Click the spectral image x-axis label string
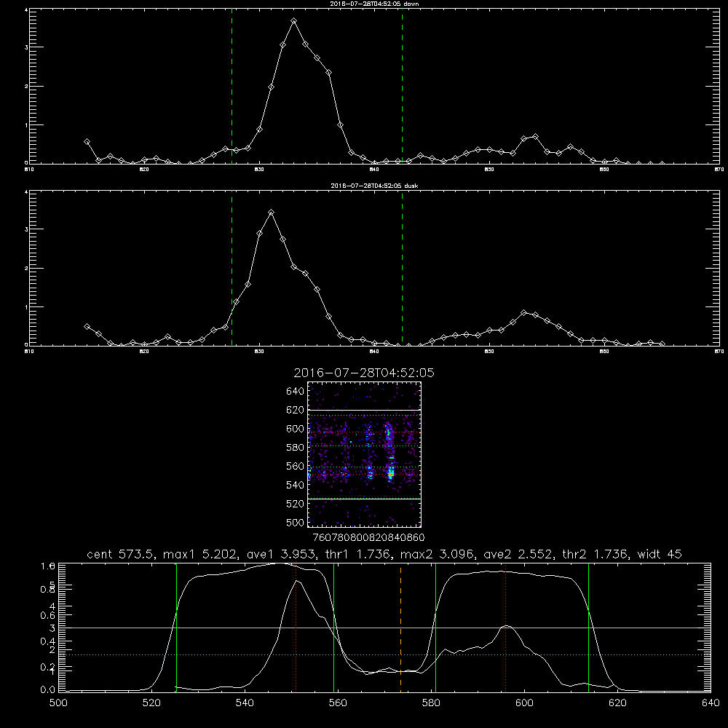This screenshot has width=728, height=728. 368,538
